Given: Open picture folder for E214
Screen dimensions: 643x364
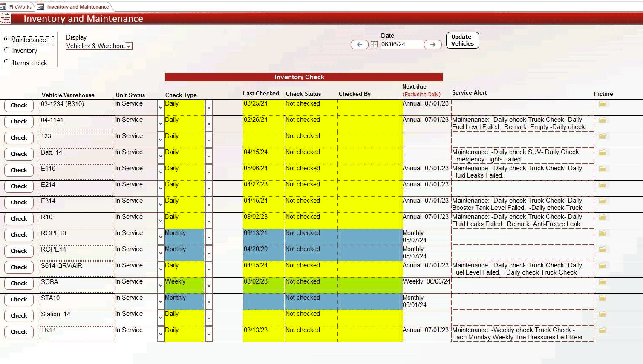Looking at the screenshot, I should 602,185.
